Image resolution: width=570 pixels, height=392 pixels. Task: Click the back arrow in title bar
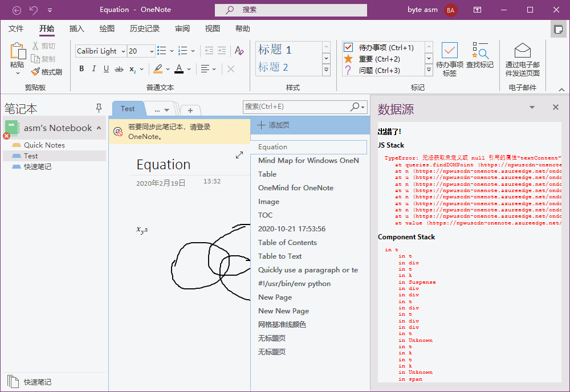pos(17,10)
